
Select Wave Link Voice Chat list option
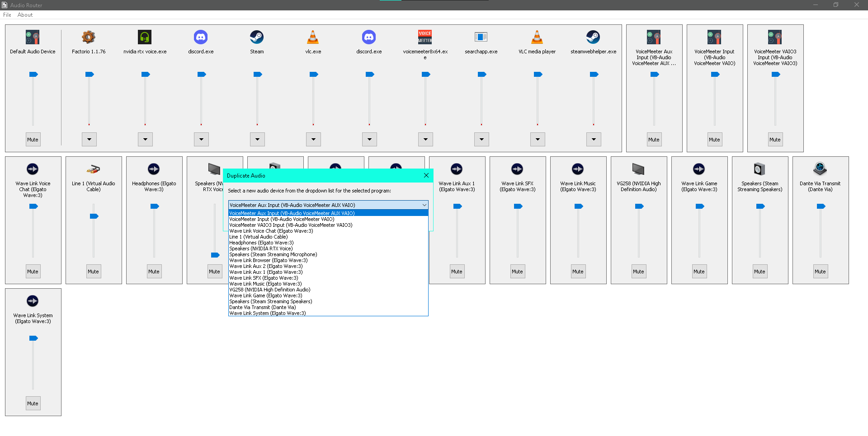click(328, 231)
